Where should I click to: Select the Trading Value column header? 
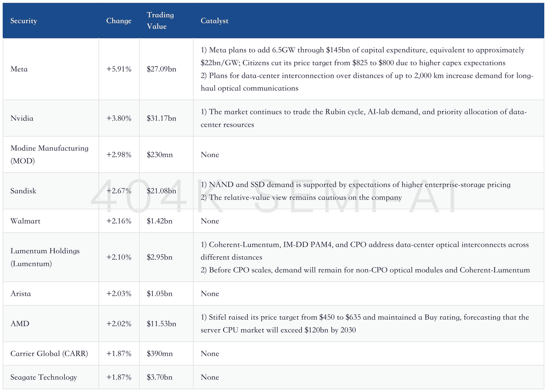coord(160,21)
